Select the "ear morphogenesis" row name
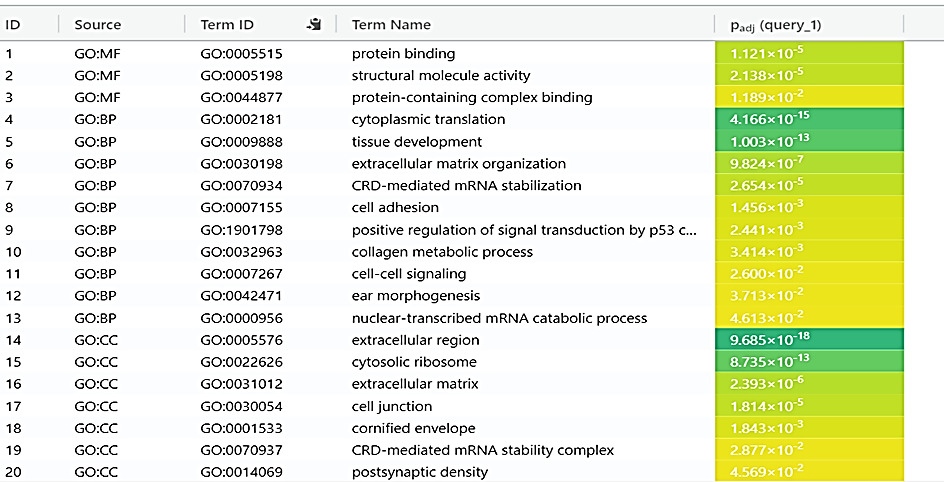Viewport: 944px width, 482px height. [x=415, y=296]
